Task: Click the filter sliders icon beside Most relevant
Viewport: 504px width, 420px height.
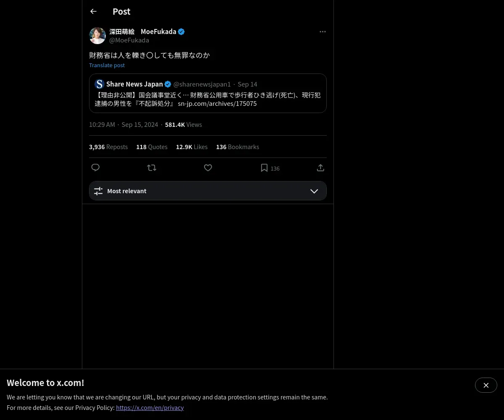Action: tap(98, 191)
